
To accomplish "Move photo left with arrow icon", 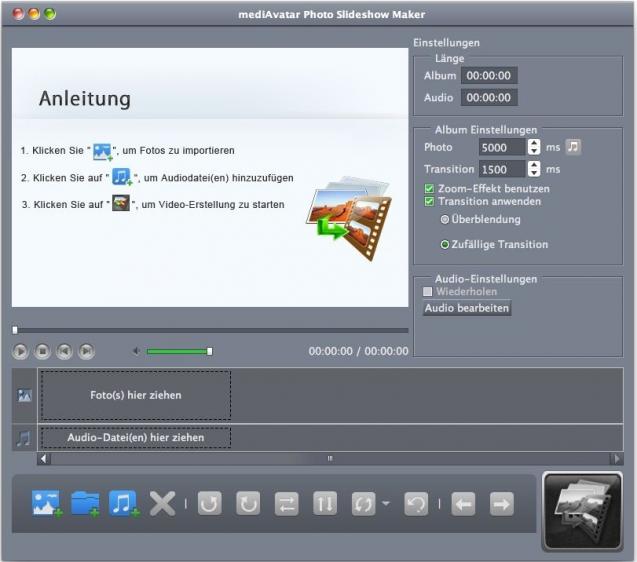I will click(463, 504).
